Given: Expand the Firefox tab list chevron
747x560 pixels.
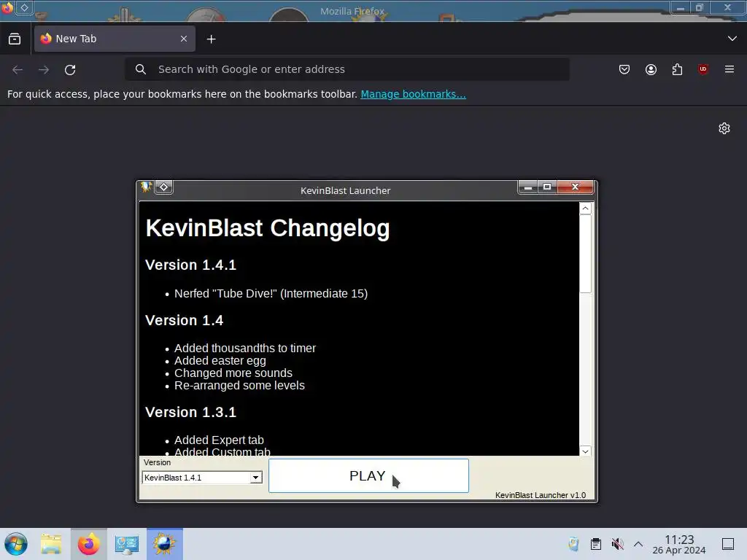Looking at the screenshot, I should click(x=732, y=39).
